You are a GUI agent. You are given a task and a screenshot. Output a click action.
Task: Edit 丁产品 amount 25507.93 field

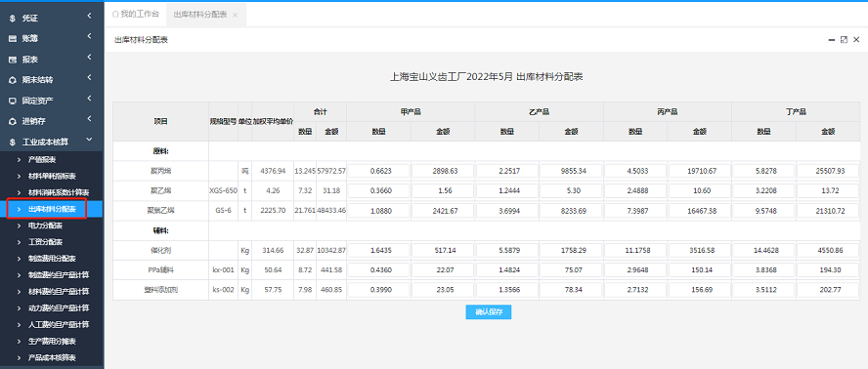(829, 171)
